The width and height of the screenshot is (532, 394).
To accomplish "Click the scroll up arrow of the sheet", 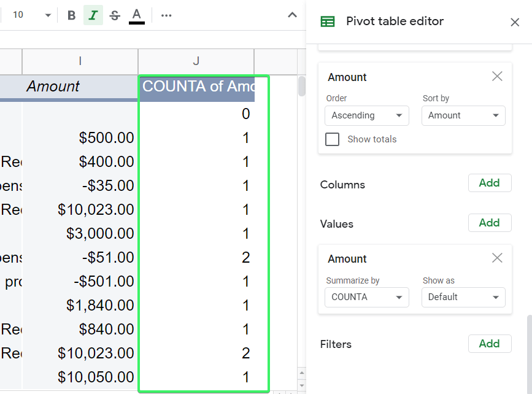I will click(x=302, y=373).
